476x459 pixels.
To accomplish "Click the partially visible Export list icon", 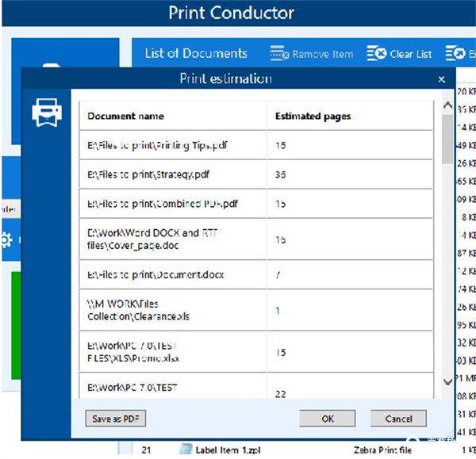I will point(455,54).
